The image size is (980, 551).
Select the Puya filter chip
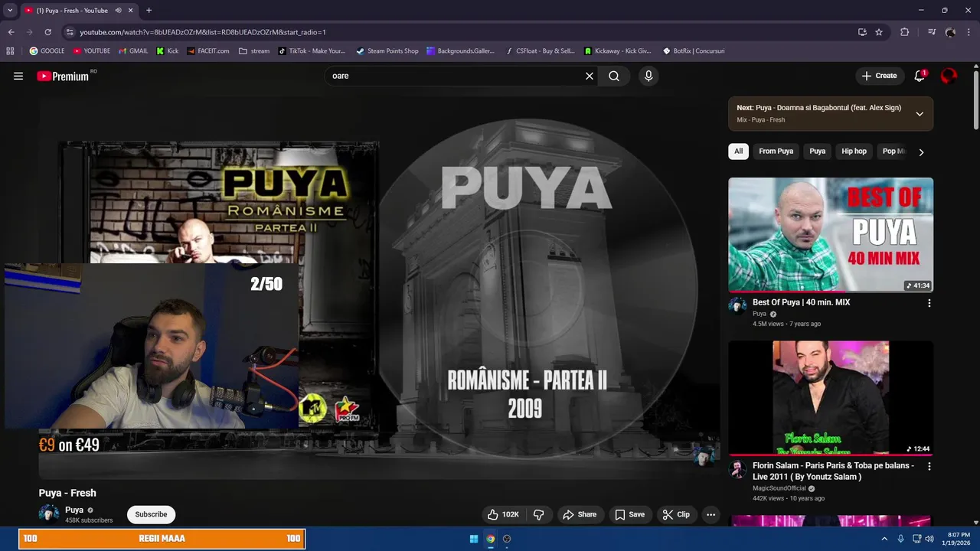point(818,152)
